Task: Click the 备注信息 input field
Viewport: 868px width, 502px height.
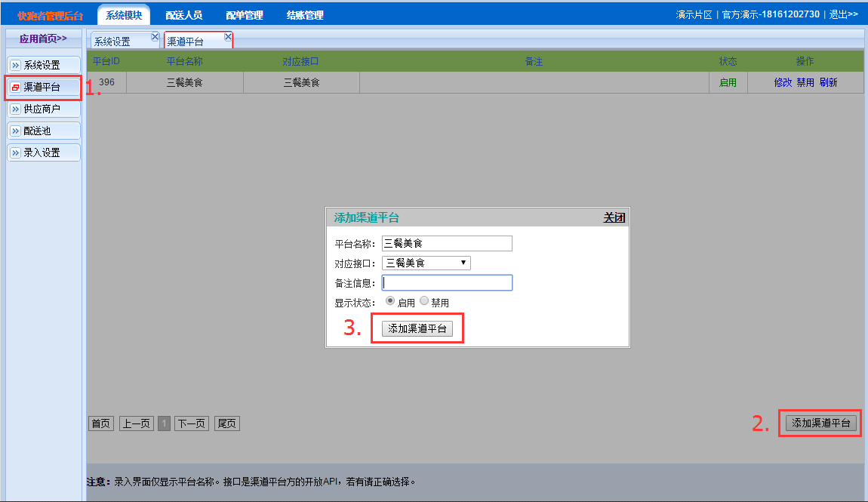Action: [447, 282]
